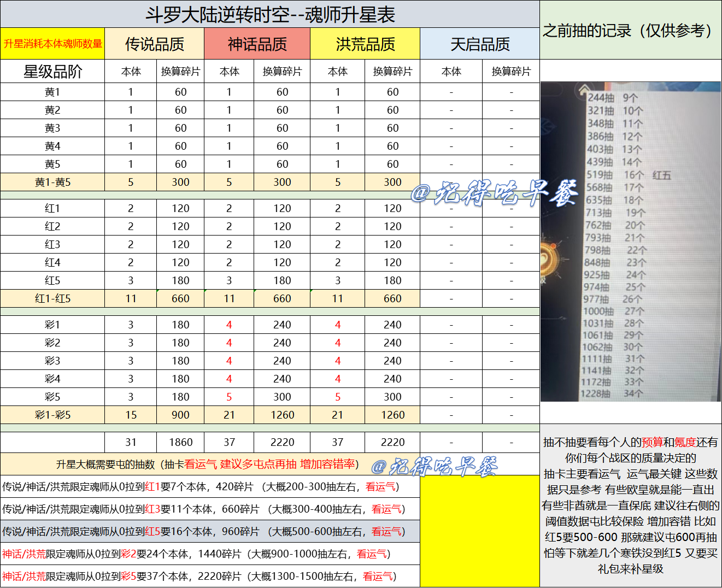This screenshot has width=722, height=588.
Task: Select the 彩5 row label
Action: click(52, 397)
